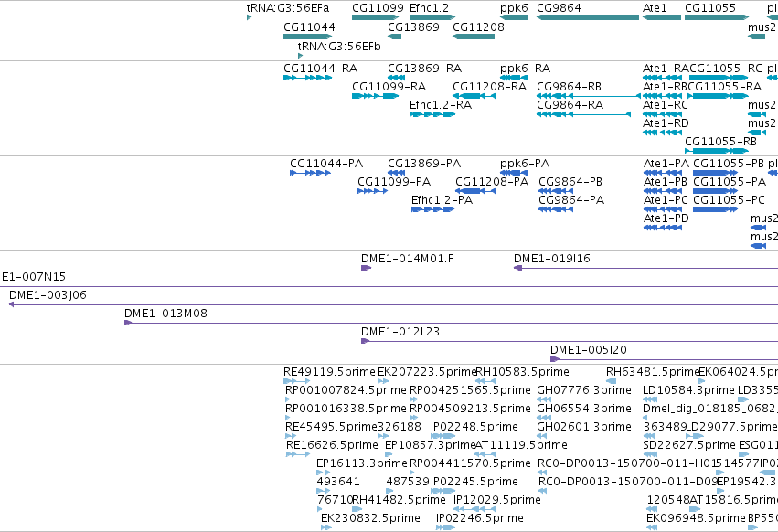778x532 pixels.
Task: Select the Efhc1.2-RA transcript
Action: (432, 114)
